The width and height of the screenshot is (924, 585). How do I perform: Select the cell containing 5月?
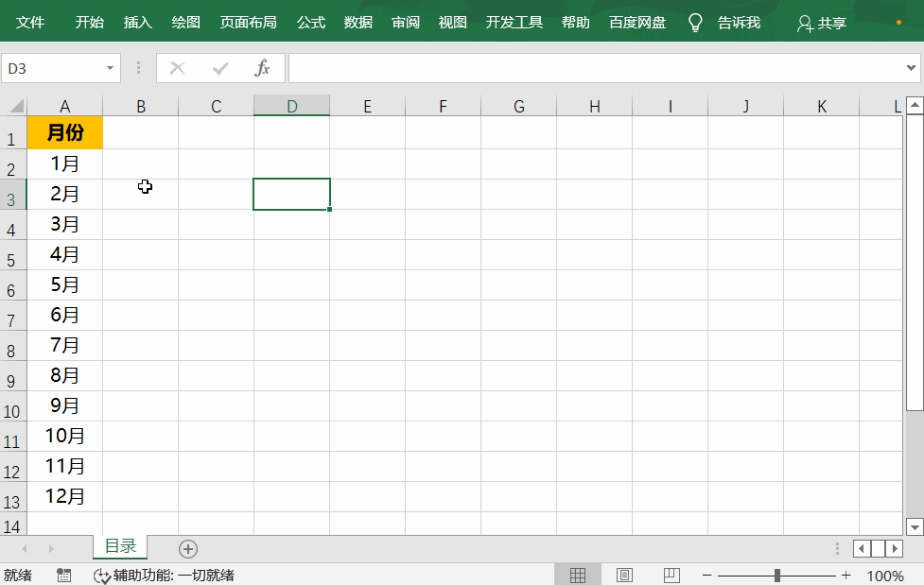click(65, 285)
